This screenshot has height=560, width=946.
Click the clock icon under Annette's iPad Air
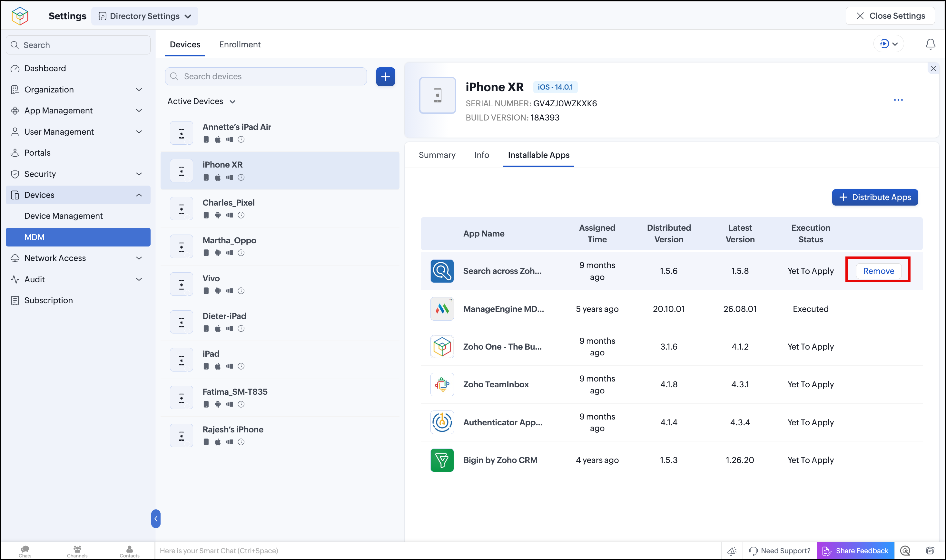coord(241,140)
